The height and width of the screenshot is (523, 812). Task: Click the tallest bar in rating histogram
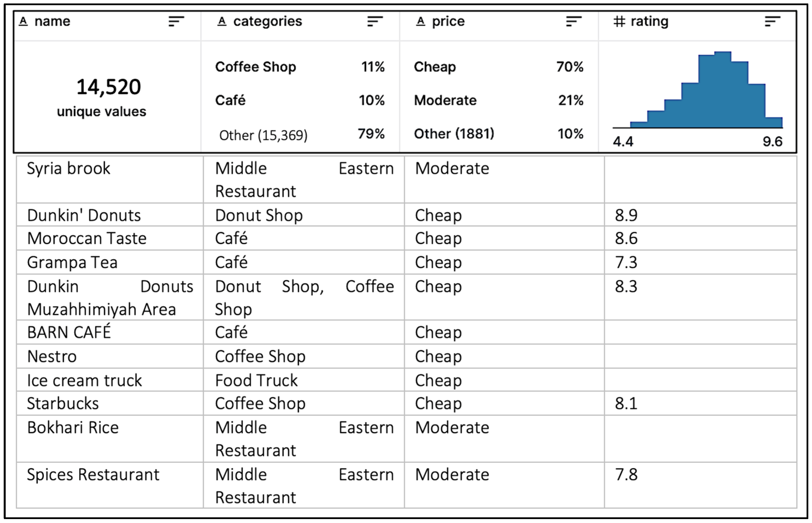(x=723, y=90)
